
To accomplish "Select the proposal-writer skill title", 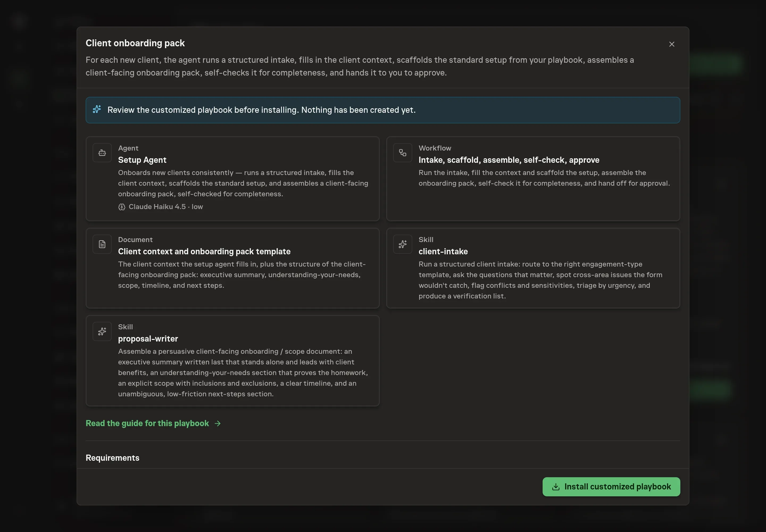I will point(148,339).
